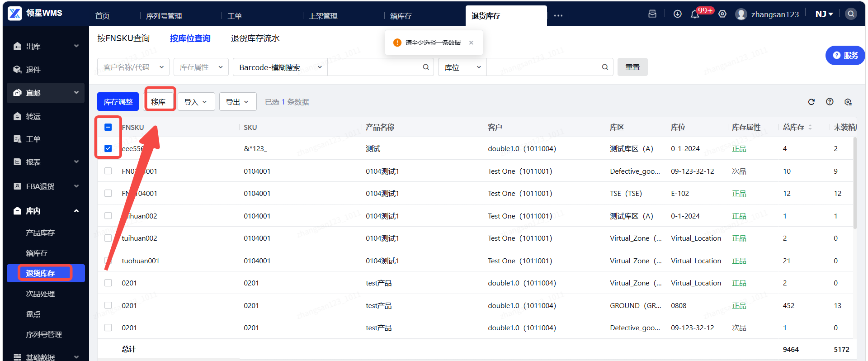Viewport: 868px width, 361px height.
Task: Open the global search magnifier icon
Action: point(851,14)
